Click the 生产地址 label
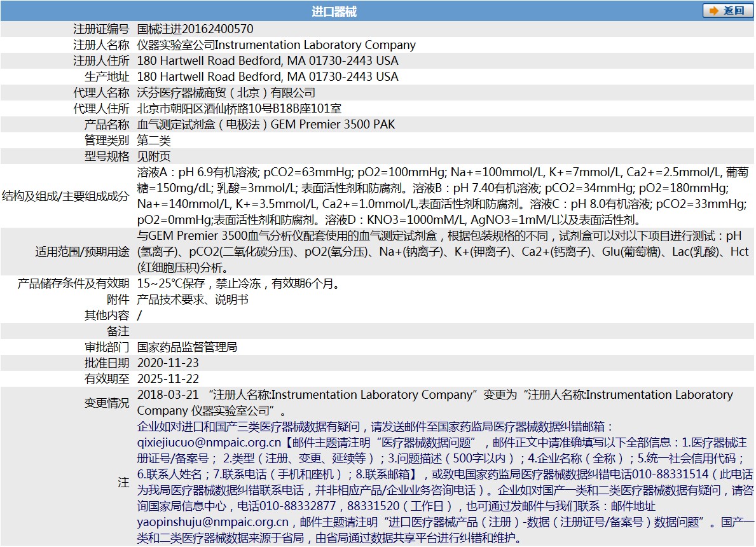 107,77
